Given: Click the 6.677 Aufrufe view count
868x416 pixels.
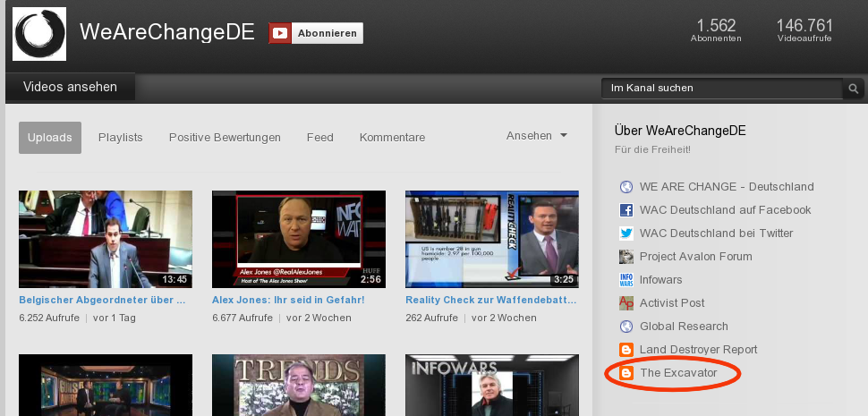Looking at the screenshot, I should coord(243,318).
